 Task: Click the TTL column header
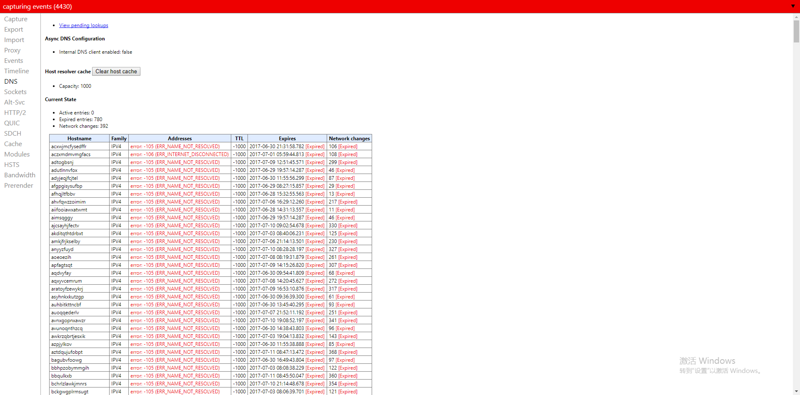pos(239,138)
